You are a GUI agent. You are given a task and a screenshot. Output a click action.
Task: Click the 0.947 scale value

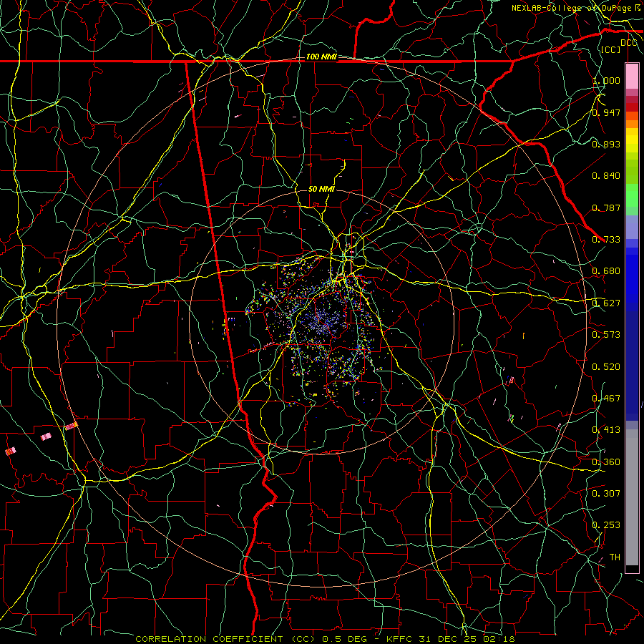(606, 112)
